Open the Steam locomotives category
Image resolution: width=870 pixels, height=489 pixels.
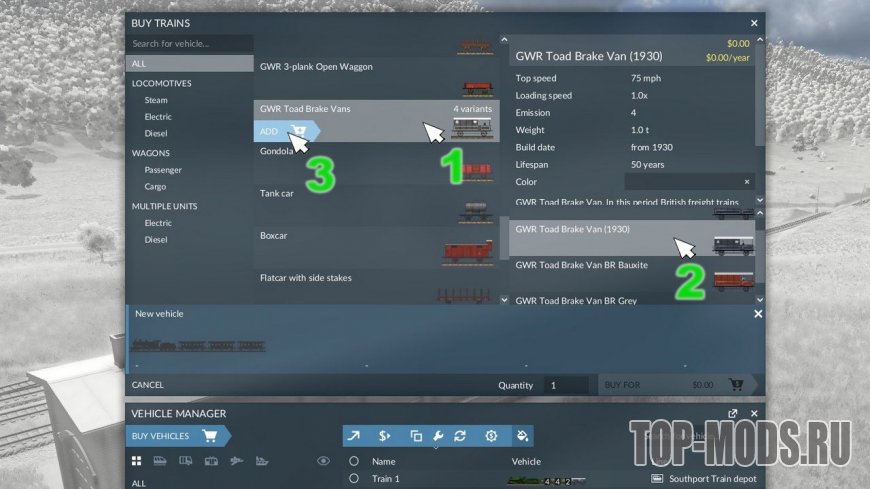[156, 100]
